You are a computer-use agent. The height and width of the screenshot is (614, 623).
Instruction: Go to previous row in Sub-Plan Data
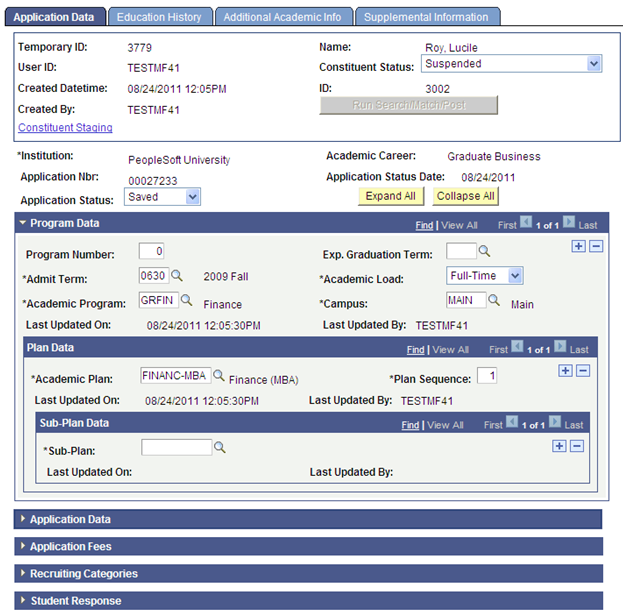[x=512, y=422]
